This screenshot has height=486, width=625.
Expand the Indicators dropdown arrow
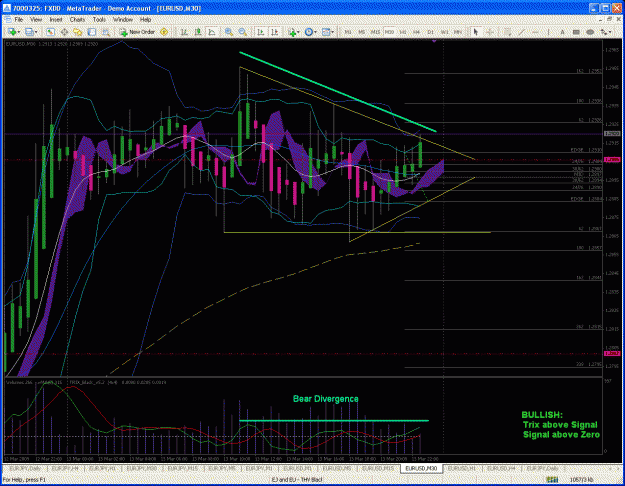coord(298,32)
